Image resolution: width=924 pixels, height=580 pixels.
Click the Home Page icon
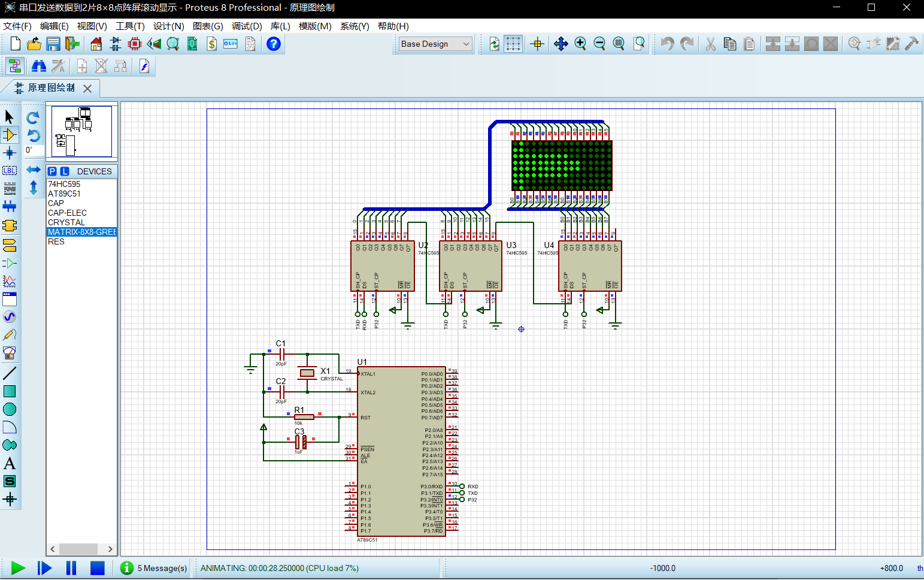[x=96, y=44]
